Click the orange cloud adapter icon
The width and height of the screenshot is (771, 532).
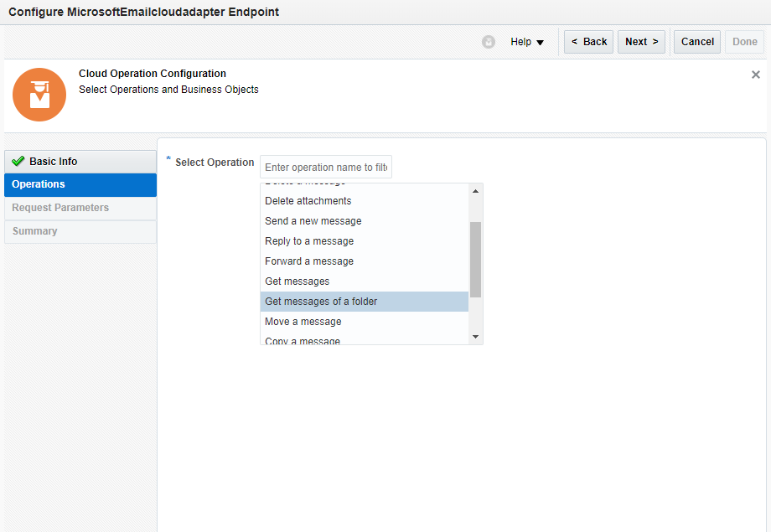point(39,95)
